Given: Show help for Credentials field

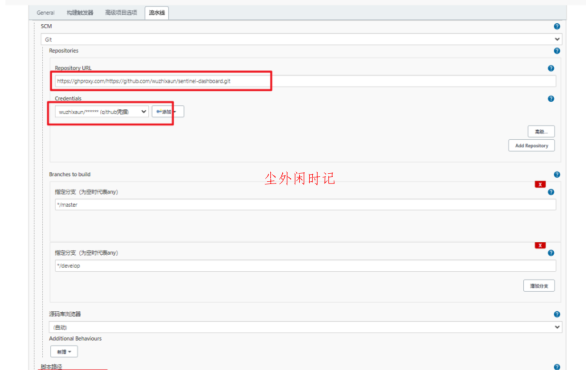Looking at the screenshot, I should pos(551,99).
